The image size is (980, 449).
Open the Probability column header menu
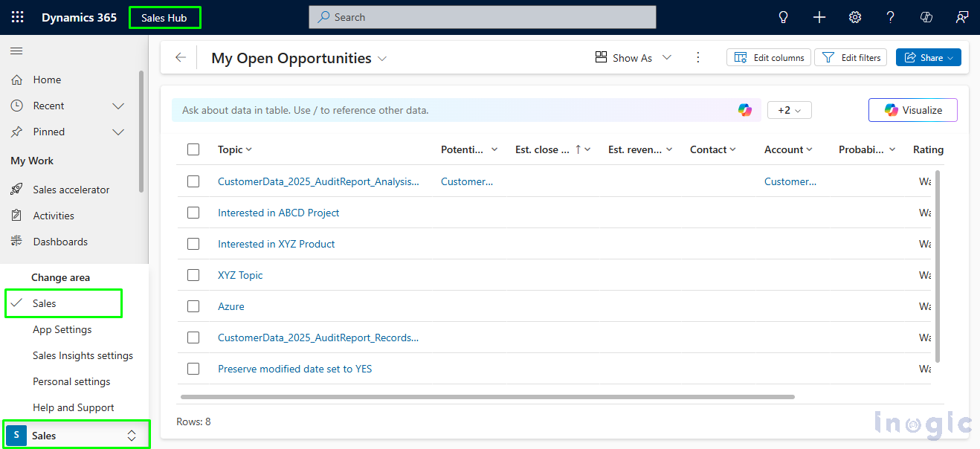[867, 149]
